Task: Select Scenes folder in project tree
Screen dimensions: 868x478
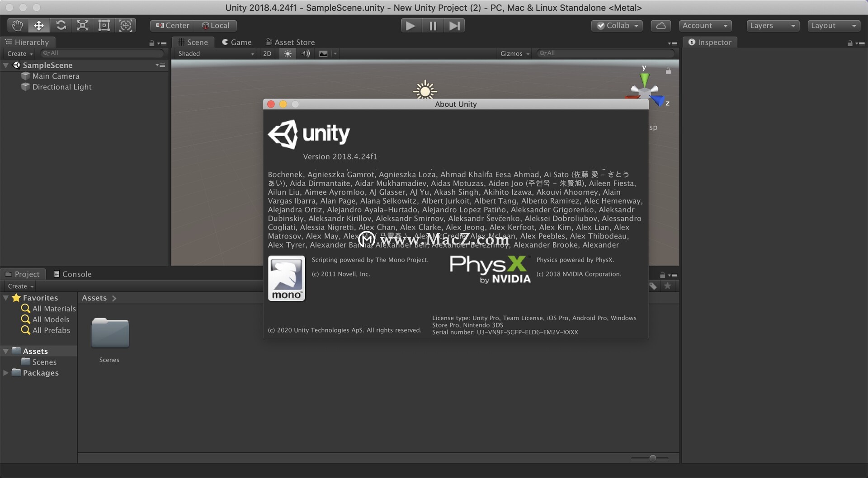Action: click(39, 362)
